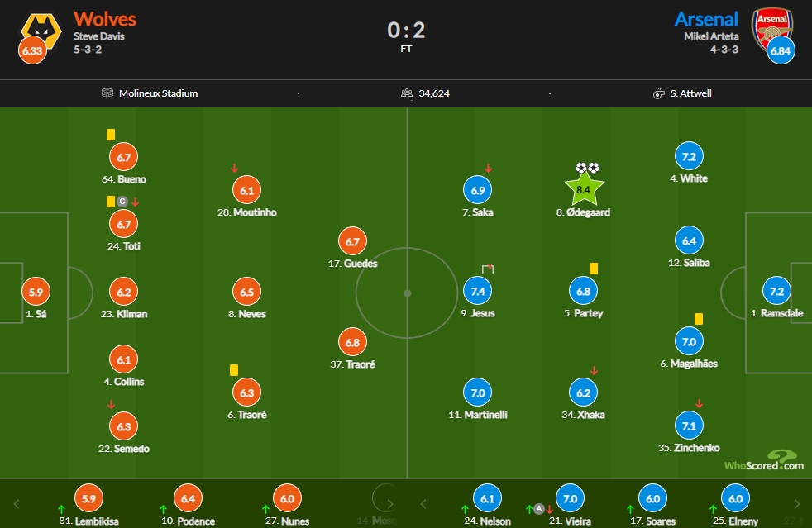Open the Wolves team name link
Image resolution: width=812 pixels, height=528 pixels.
coord(105,19)
